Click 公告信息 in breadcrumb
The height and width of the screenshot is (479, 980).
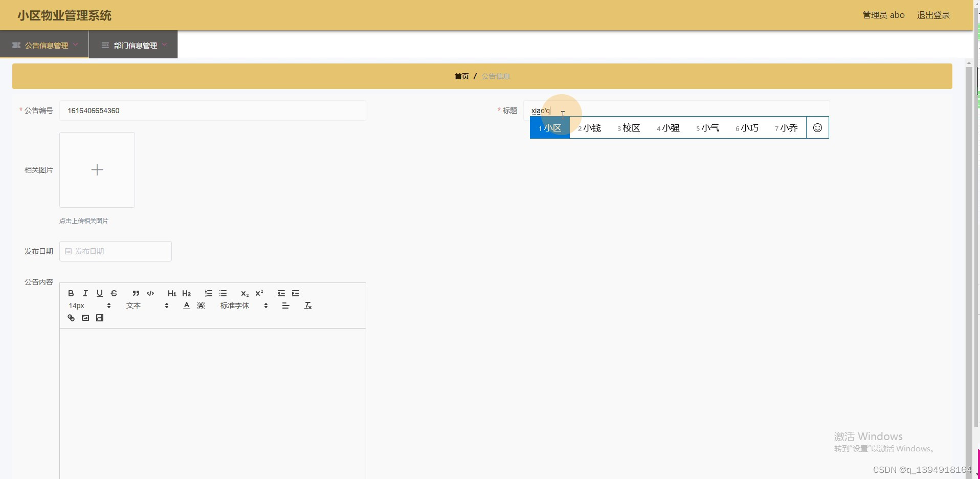point(496,76)
